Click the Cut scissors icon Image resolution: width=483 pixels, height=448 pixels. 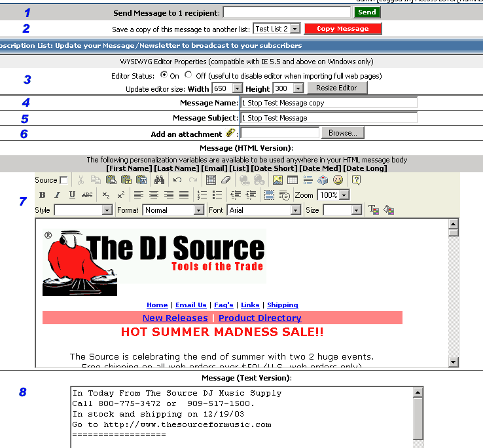(x=80, y=180)
